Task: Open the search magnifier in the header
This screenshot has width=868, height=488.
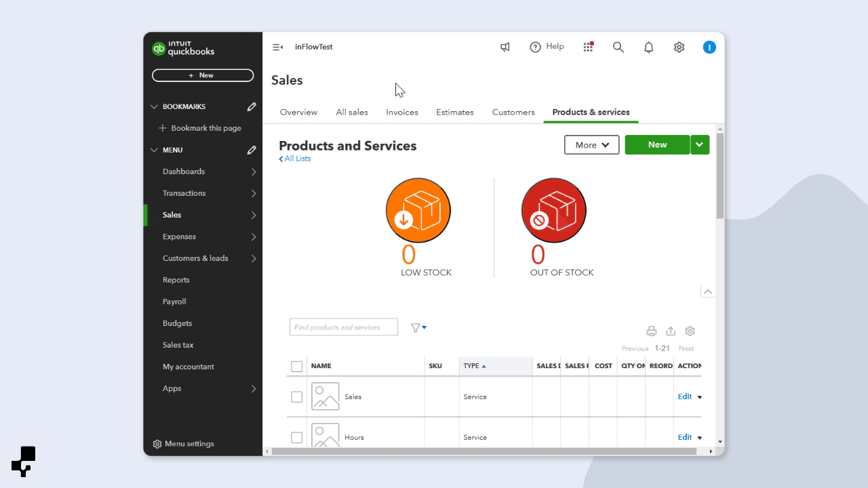Action: coord(618,47)
